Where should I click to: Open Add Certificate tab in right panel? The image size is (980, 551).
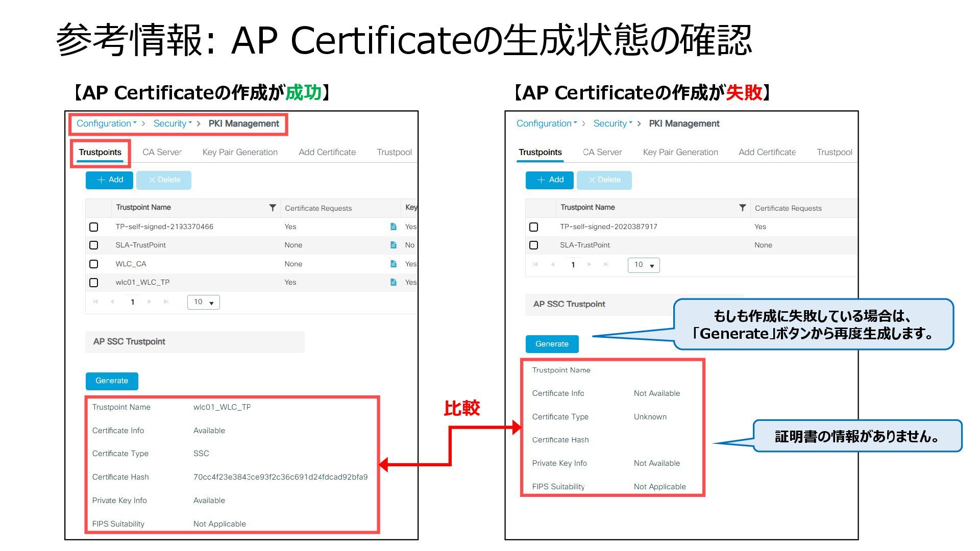point(767,152)
